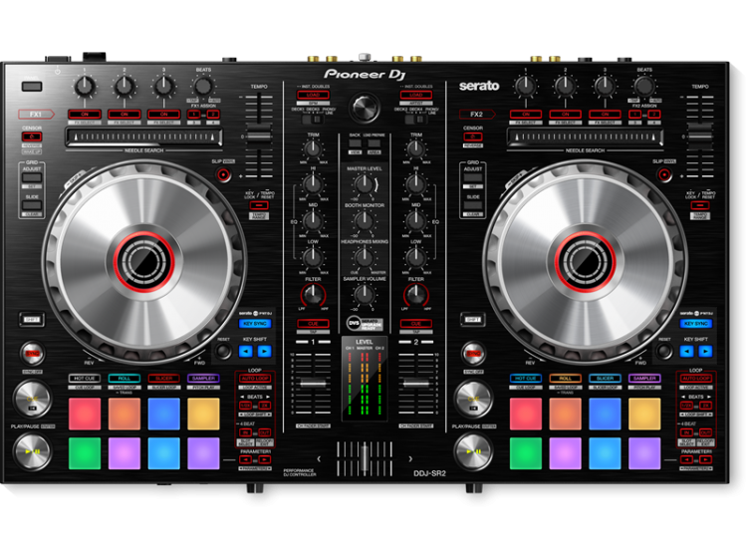Click the right deck CENSOR button
This screenshot has width=747, height=560.
point(473,137)
